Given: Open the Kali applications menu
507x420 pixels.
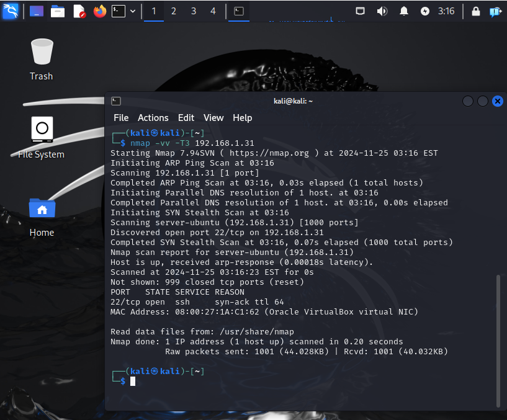Looking at the screenshot, I should tap(10, 11).
